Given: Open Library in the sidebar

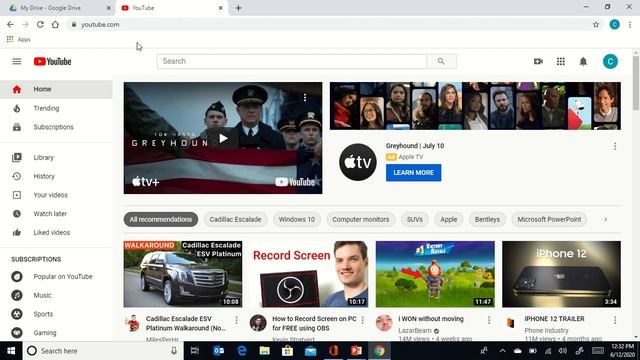Looking at the screenshot, I should [56, 158].
